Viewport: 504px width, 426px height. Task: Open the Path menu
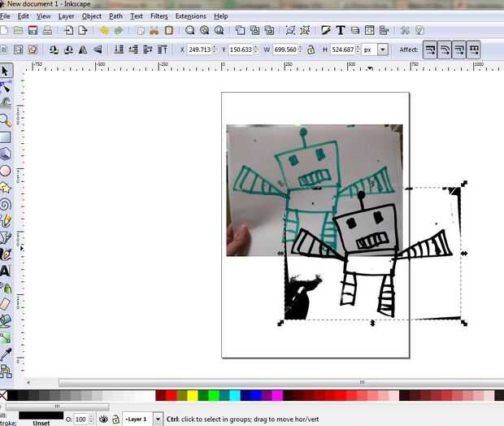point(115,16)
